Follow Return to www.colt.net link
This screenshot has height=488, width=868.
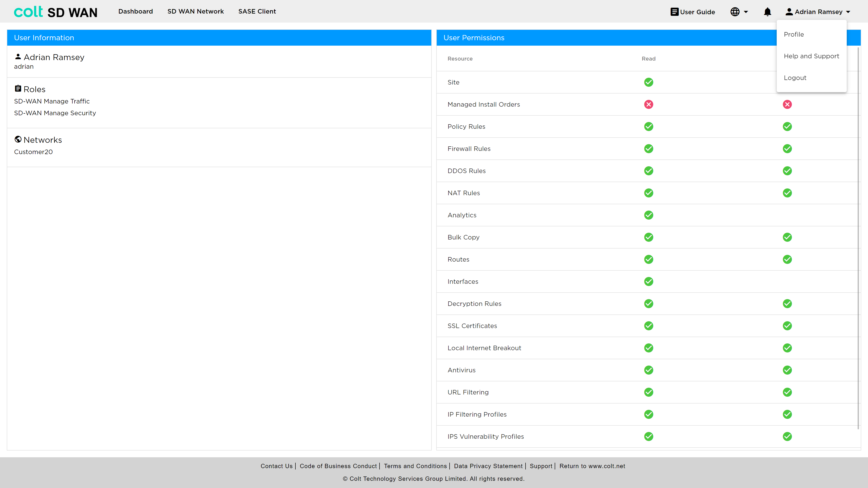[x=592, y=466]
